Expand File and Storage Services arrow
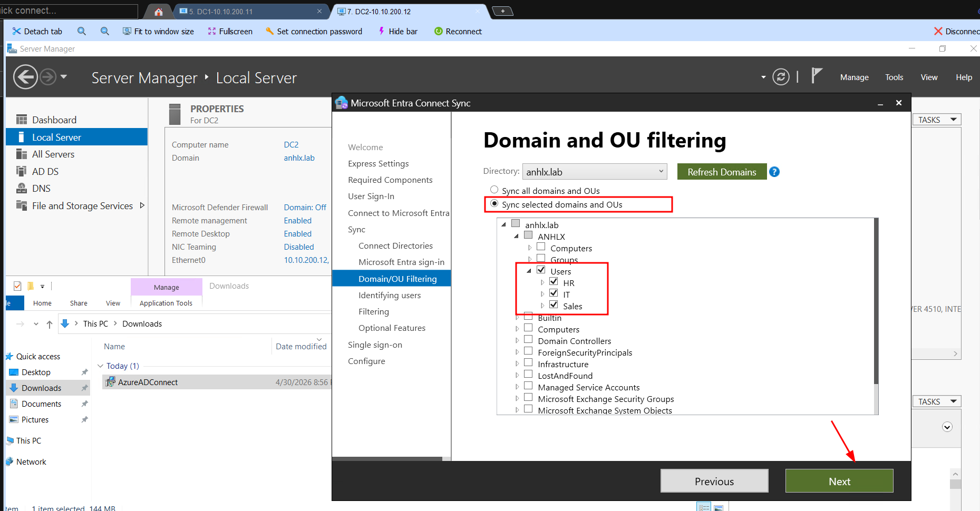Viewport: 980px width, 511px height. (x=142, y=205)
